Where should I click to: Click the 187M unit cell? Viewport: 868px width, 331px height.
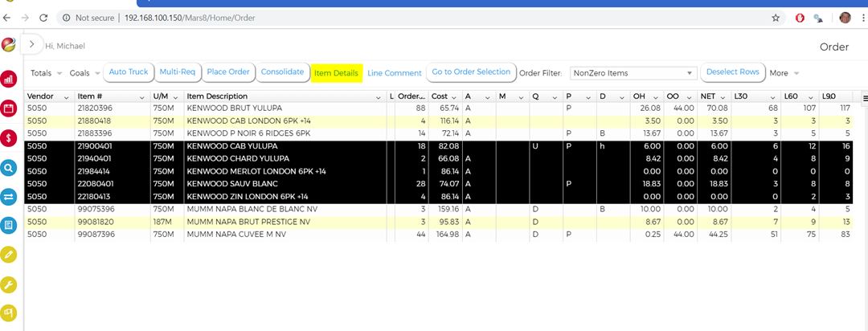167,222
